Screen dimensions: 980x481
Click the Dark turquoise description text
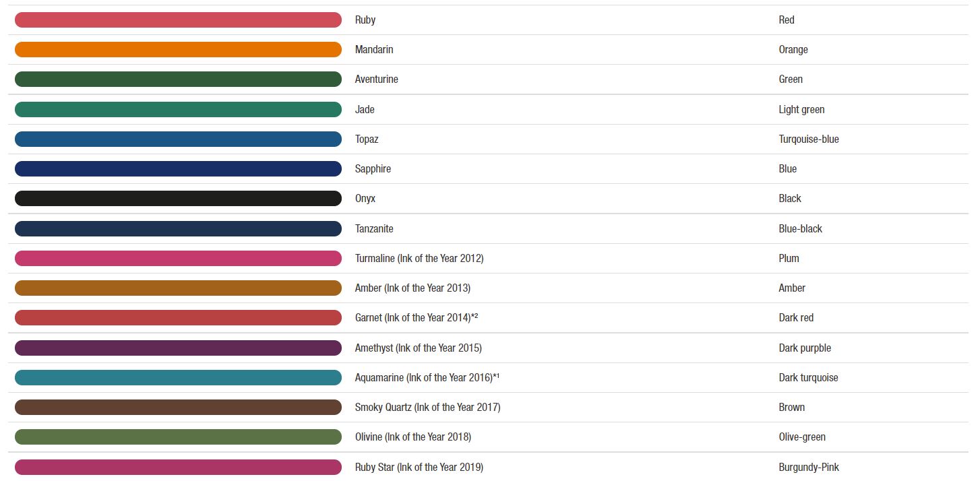pyautogui.click(x=808, y=377)
